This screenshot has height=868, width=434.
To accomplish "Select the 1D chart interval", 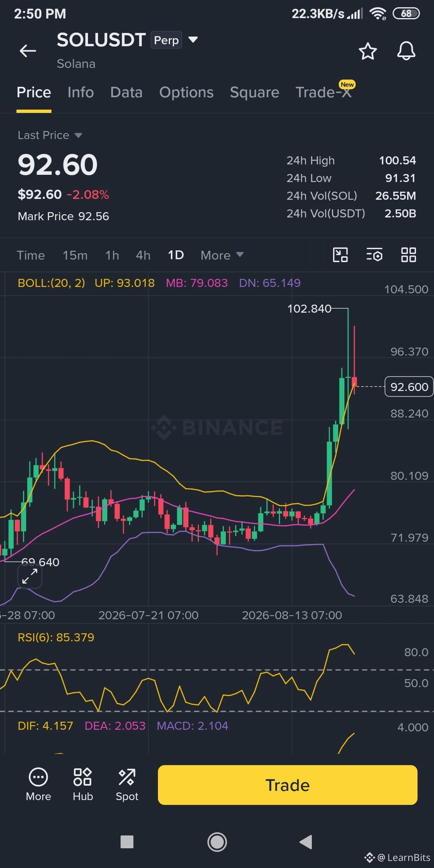I will tap(176, 255).
